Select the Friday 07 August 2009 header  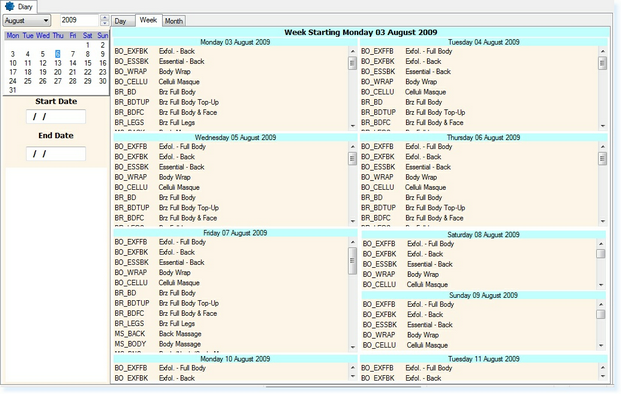tap(235, 233)
